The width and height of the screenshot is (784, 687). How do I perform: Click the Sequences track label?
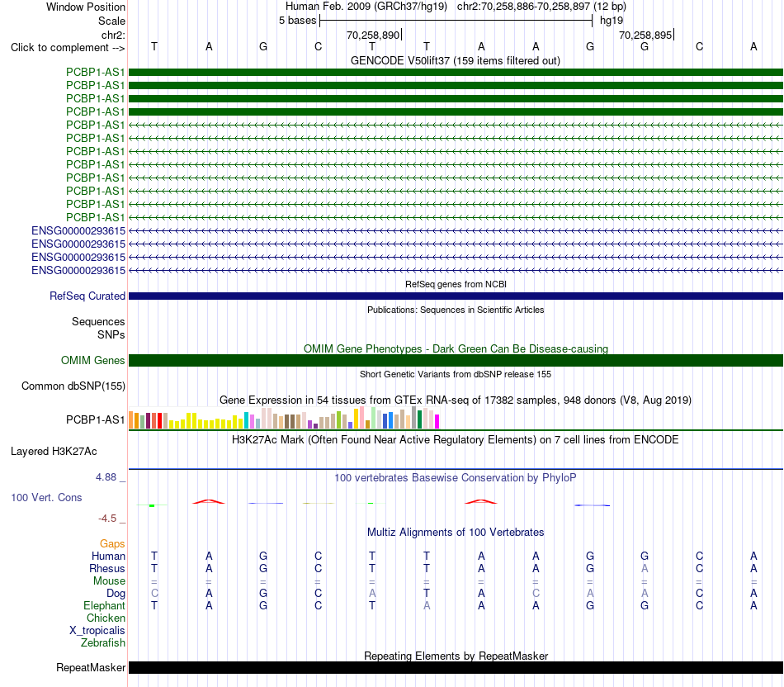pyautogui.click(x=98, y=322)
